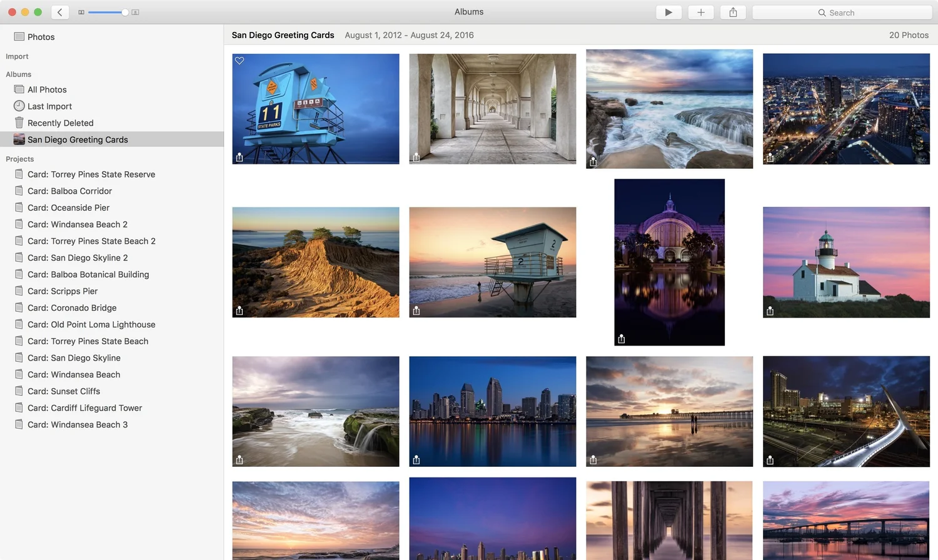
Task: Click the clock icon next to Last Import
Action: click(x=19, y=106)
